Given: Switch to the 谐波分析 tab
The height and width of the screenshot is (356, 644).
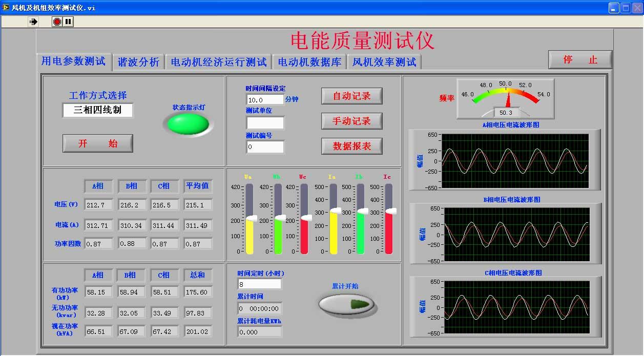Looking at the screenshot, I should (138, 62).
